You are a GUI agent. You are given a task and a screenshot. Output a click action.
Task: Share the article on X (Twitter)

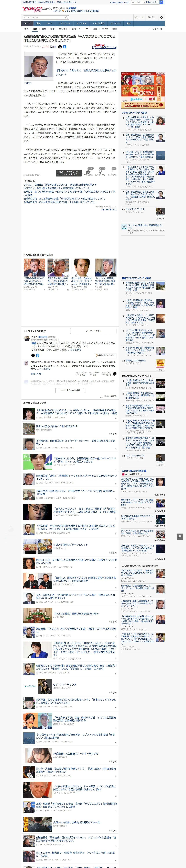tap(60, 47)
